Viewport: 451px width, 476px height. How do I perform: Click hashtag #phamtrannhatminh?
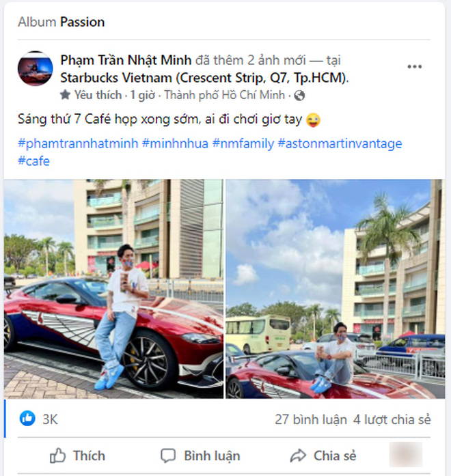pos(78,143)
